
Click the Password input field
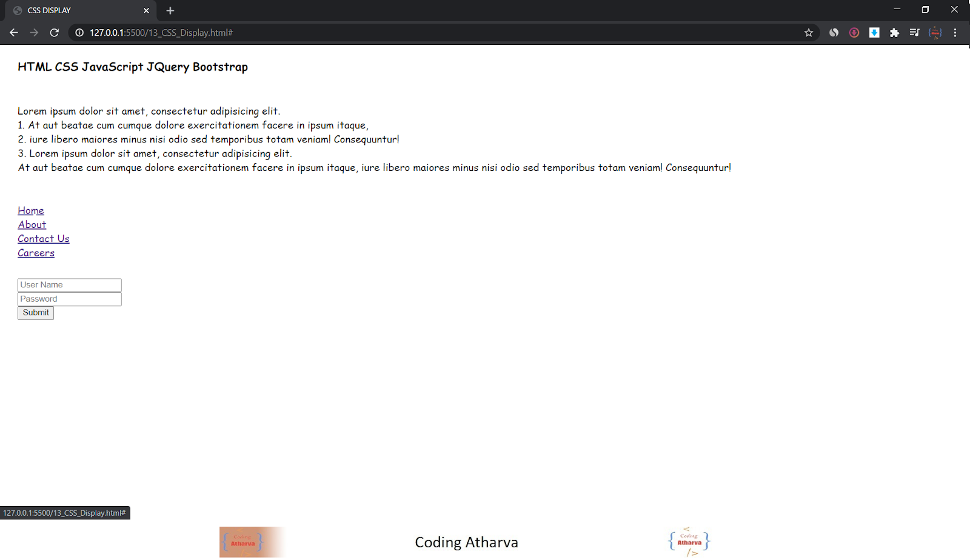pos(69,299)
